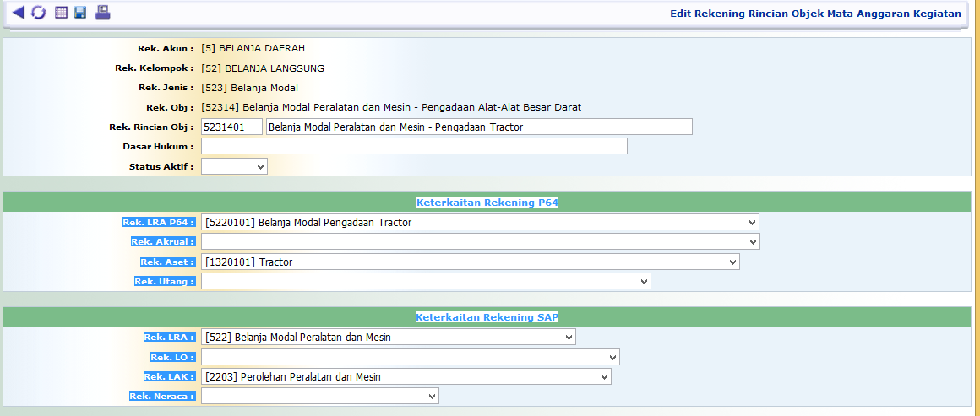Click the Edit Rekening Rincian Objek title

click(x=814, y=14)
